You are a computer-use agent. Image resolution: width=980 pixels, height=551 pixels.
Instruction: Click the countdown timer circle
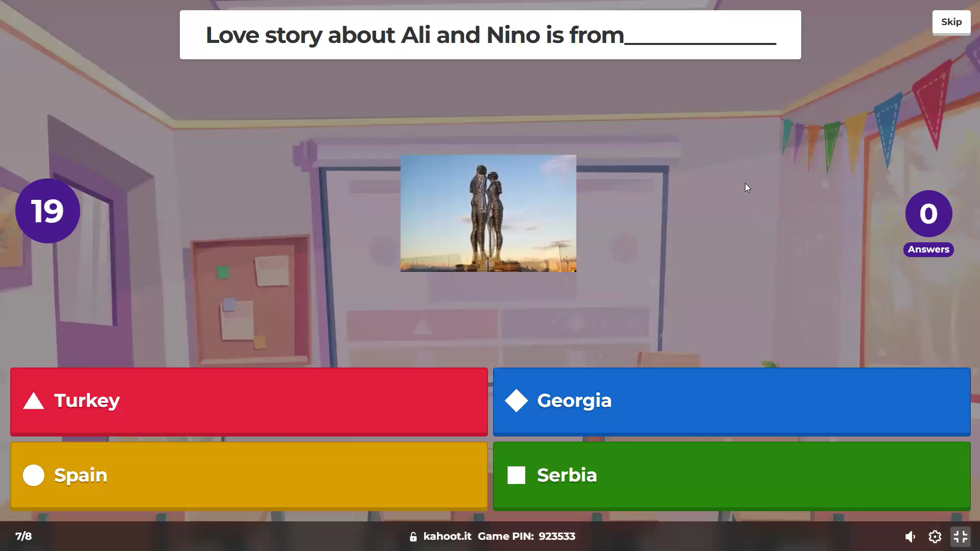coord(48,211)
